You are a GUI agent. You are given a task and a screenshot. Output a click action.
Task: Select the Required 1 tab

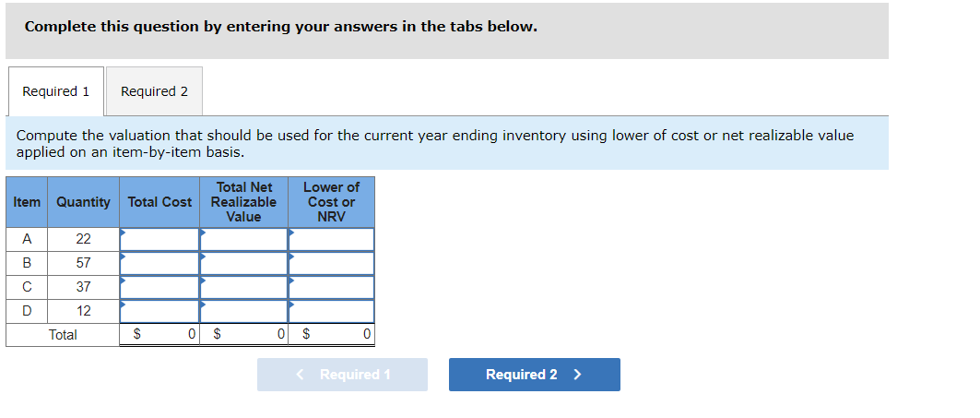(55, 91)
